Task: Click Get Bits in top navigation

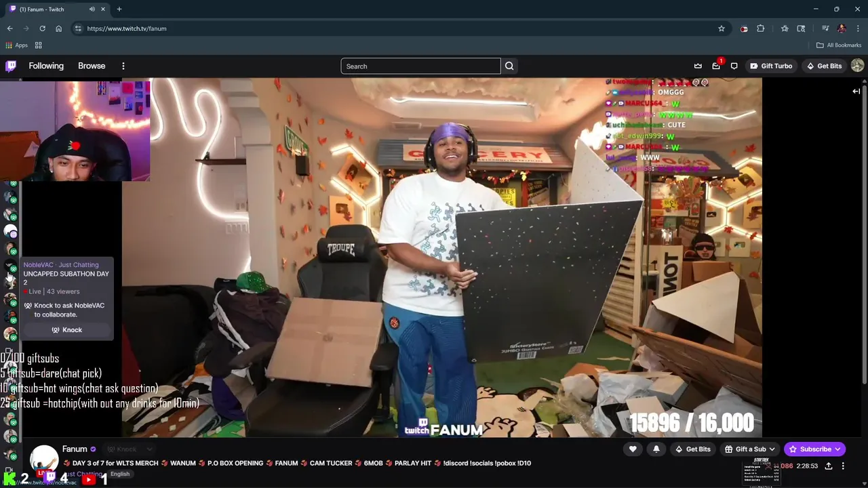Action: click(x=824, y=66)
